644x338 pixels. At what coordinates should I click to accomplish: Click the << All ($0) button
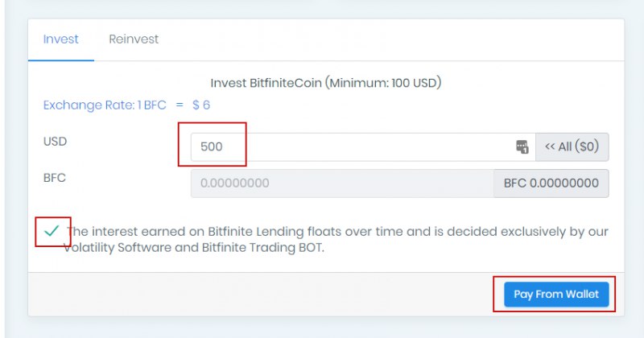pos(572,146)
